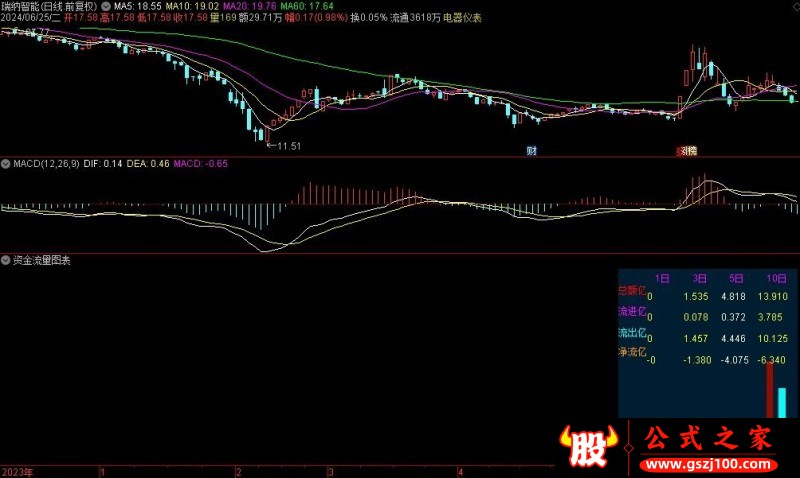Click the closing price 收17.58
Screen dimensions: 800x478
pos(191,18)
